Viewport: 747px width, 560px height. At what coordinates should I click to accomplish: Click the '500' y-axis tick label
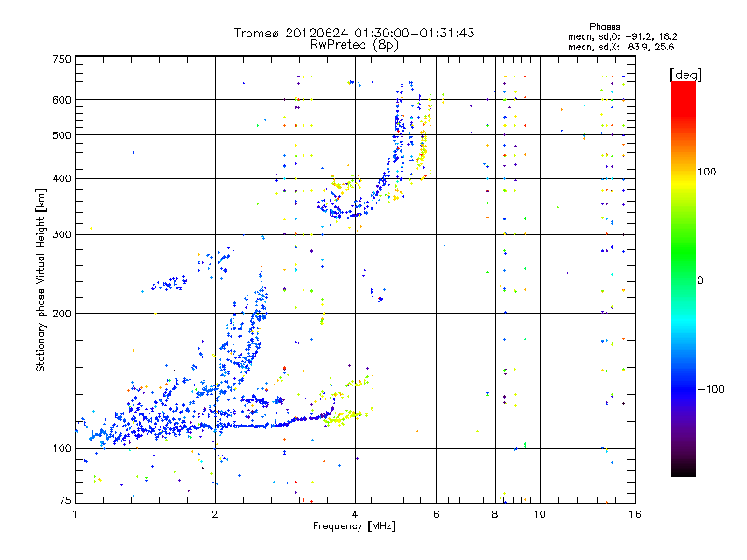(x=62, y=135)
